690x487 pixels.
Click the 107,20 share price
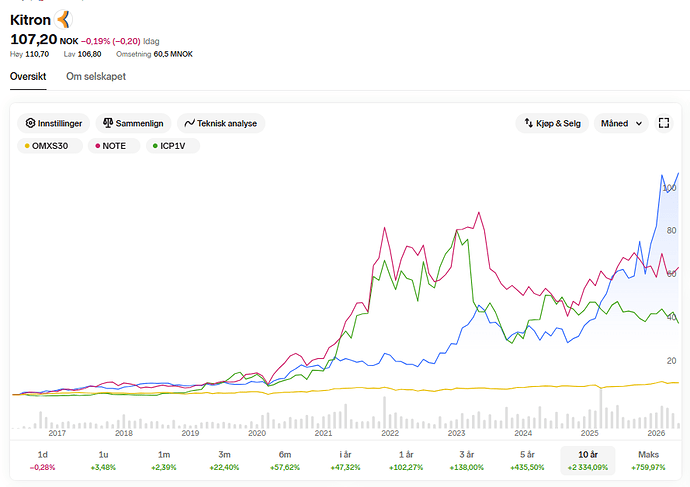(x=33, y=40)
